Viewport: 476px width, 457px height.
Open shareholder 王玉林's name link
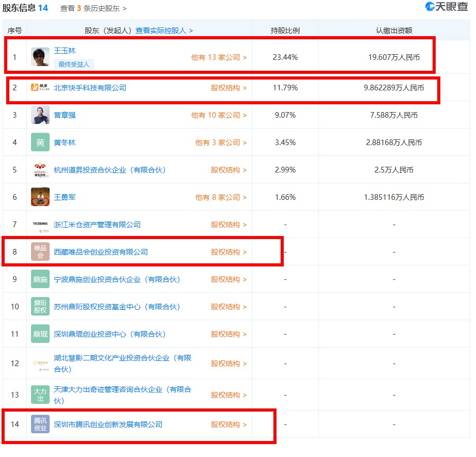pyautogui.click(x=65, y=51)
